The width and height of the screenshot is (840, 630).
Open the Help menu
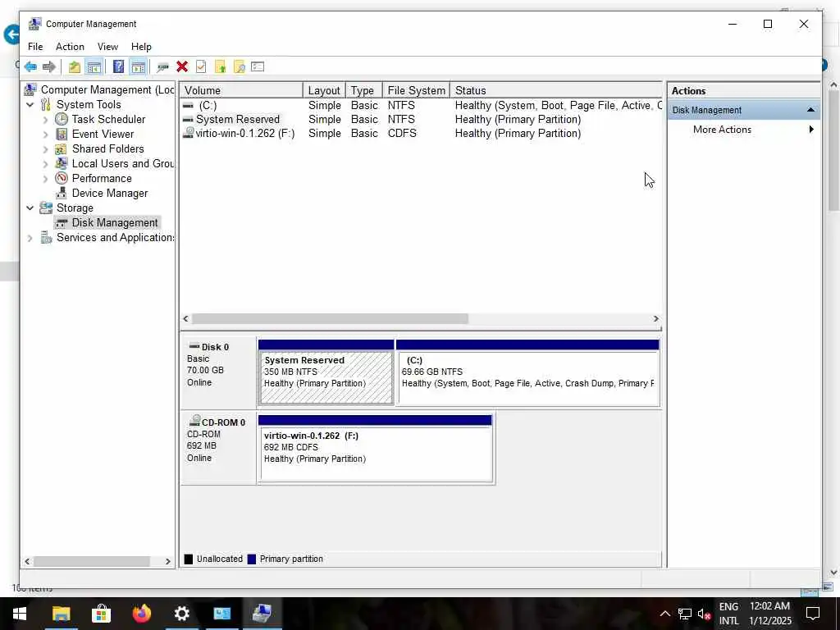[x=141, y=47]
